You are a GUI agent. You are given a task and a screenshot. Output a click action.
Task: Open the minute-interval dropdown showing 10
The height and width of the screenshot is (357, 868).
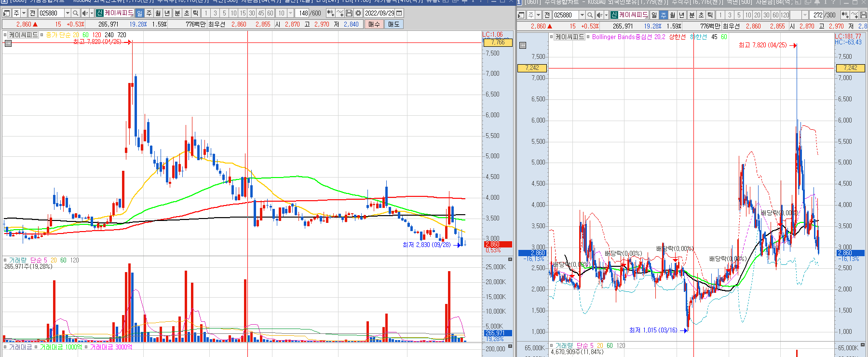pyautogui.click(x=290, y=13)
